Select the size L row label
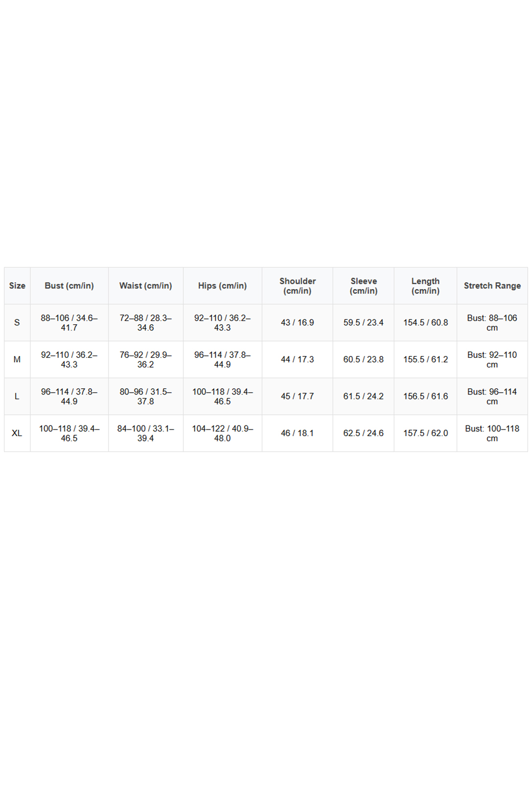The image size is (532, 798). click(x=17, y=397)
